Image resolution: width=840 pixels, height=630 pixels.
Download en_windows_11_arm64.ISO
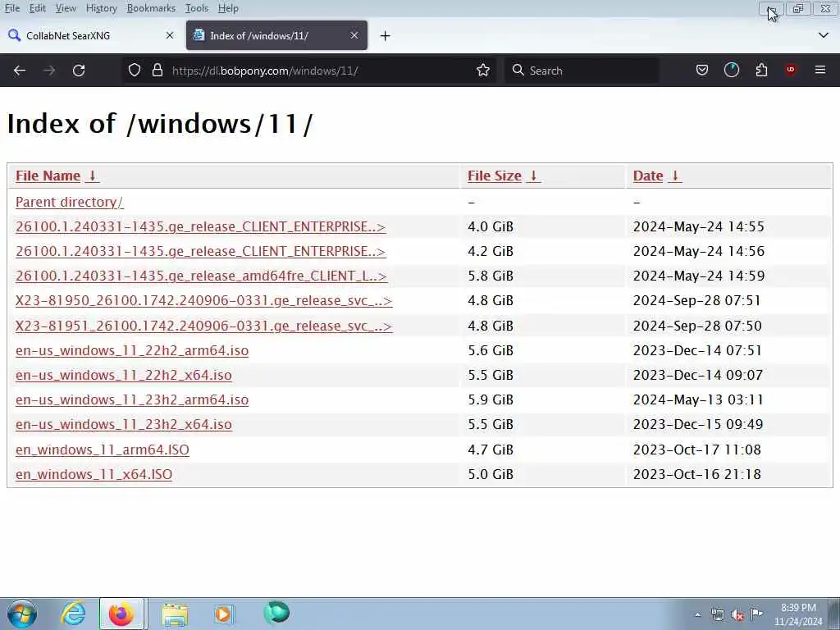click(x=103, y=450)
